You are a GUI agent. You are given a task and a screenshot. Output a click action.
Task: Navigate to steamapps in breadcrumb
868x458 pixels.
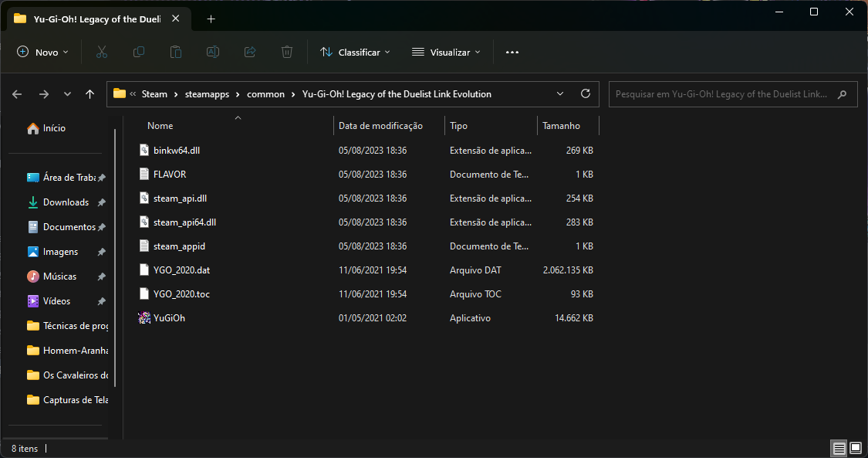point(207,94)
